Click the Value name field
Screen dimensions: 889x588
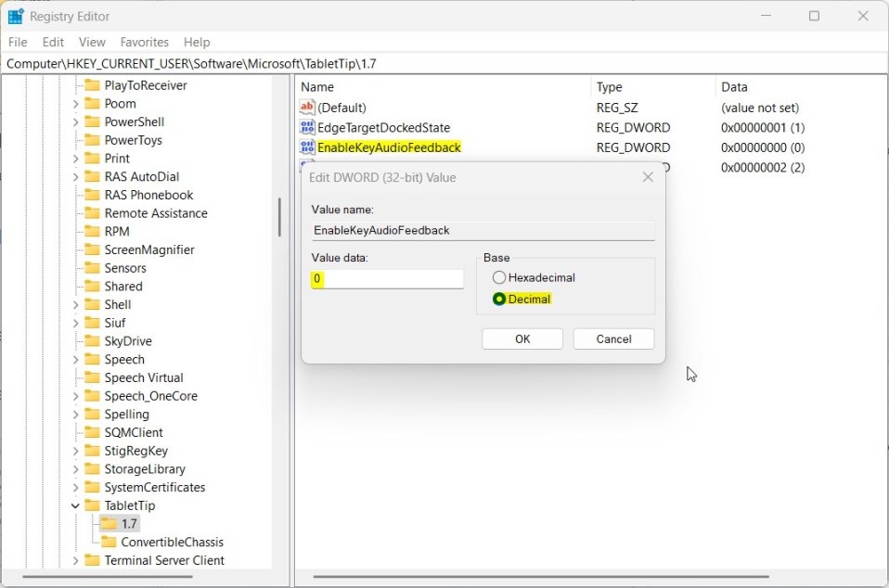[483, 231]
